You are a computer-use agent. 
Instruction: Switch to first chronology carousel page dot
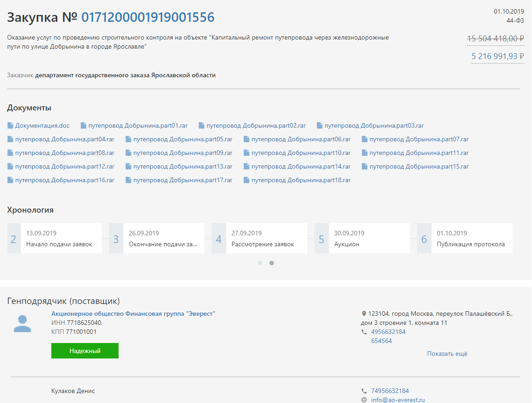[260, 263]
